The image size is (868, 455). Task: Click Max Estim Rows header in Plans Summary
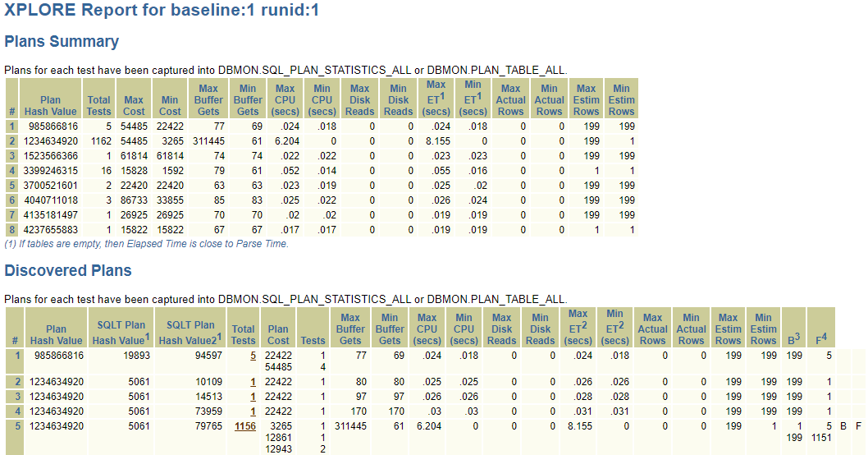(x=587, y=99)
